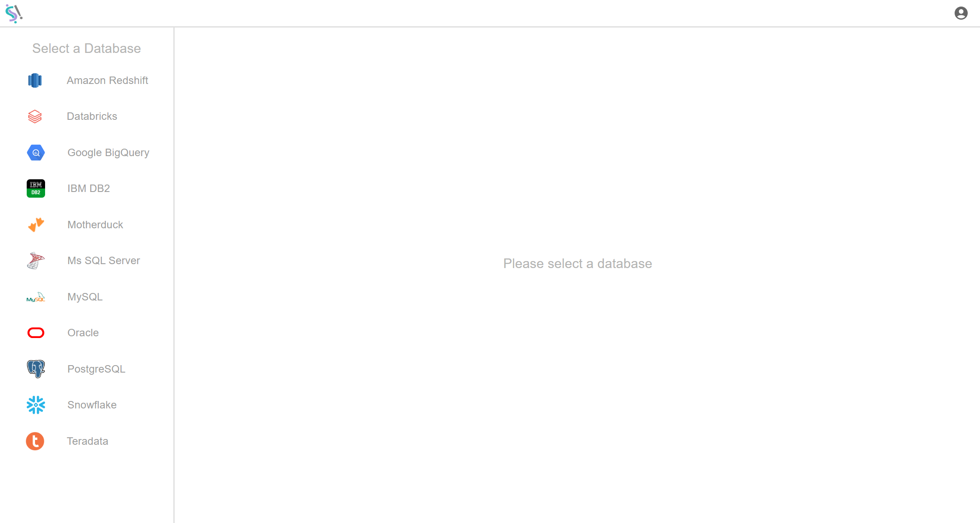The image size is (980, 523).
Task: Select Databricks from database list
Action: (x=91, y=116)
